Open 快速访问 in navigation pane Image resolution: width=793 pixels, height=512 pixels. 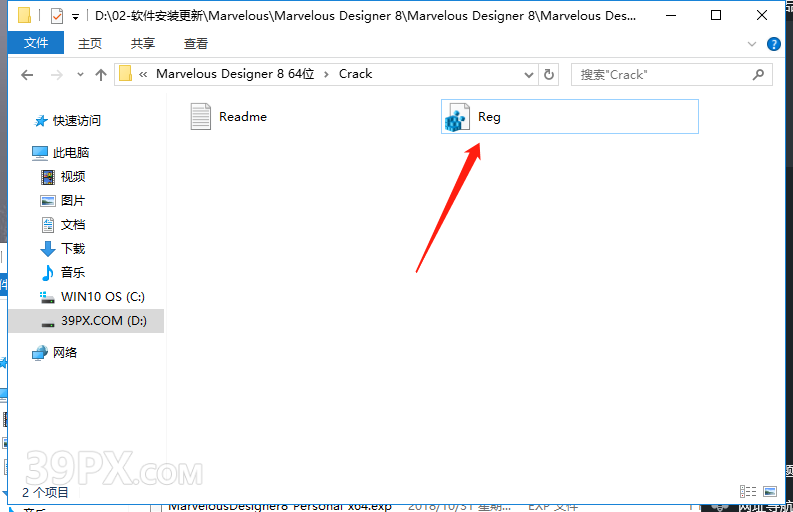pyautogui.click(x=76, y=120)
